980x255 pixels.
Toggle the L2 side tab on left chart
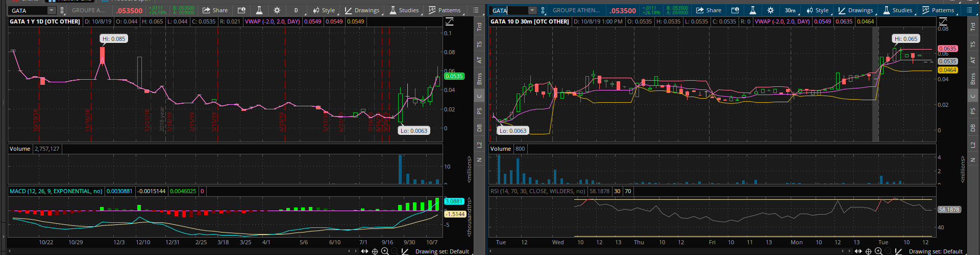[x=479, y=145]
